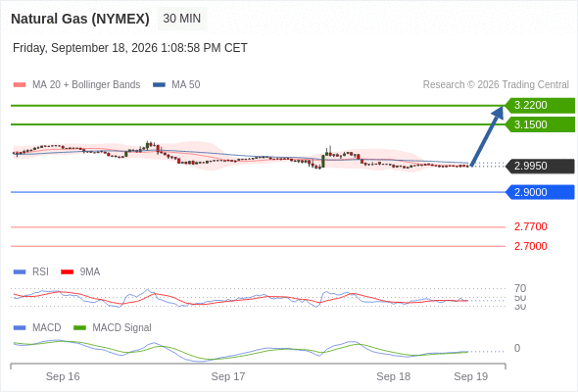The image size is (578, 392).
Task: Click the MACD Signal green legend icon
Action: click(79, 328)
